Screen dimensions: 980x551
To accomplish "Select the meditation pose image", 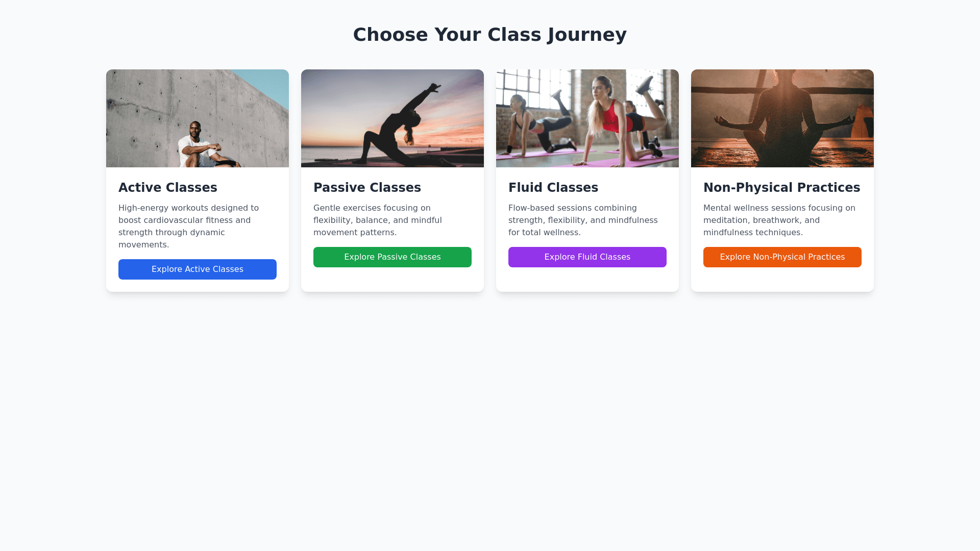I will [x=782, y=118].
